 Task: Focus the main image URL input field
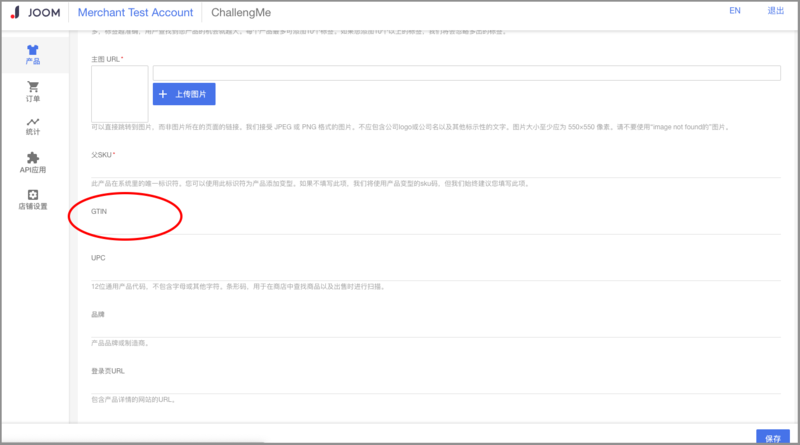tap(466, 73)
